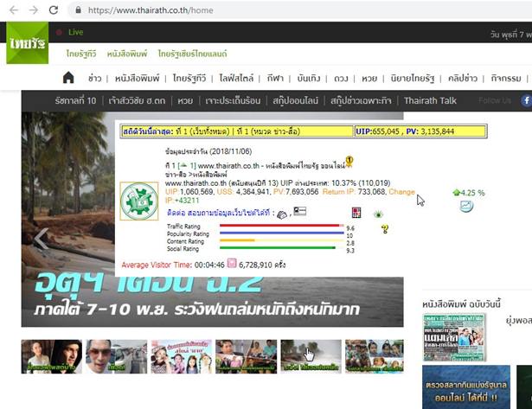This screenshot has height=409, width=532.
Task: Click the green Thairath logo
Action: 28,42
